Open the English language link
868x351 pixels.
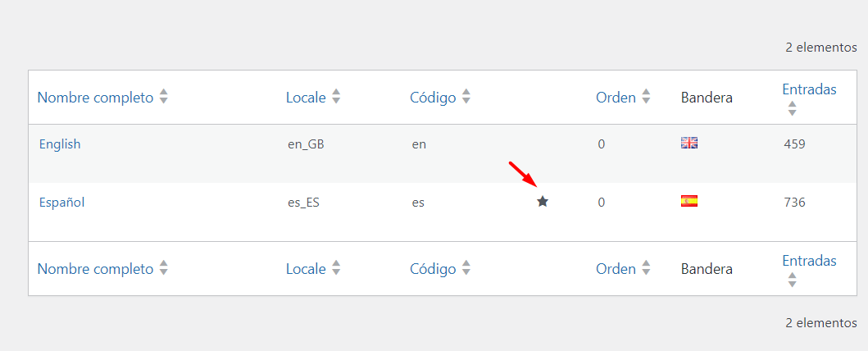60,144
